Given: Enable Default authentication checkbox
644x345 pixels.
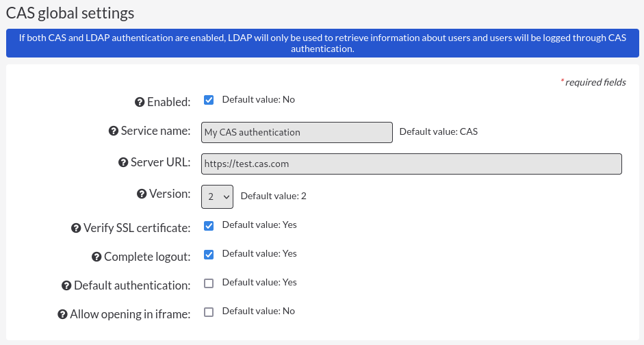Looking at the screenshot, I should 209,283.
